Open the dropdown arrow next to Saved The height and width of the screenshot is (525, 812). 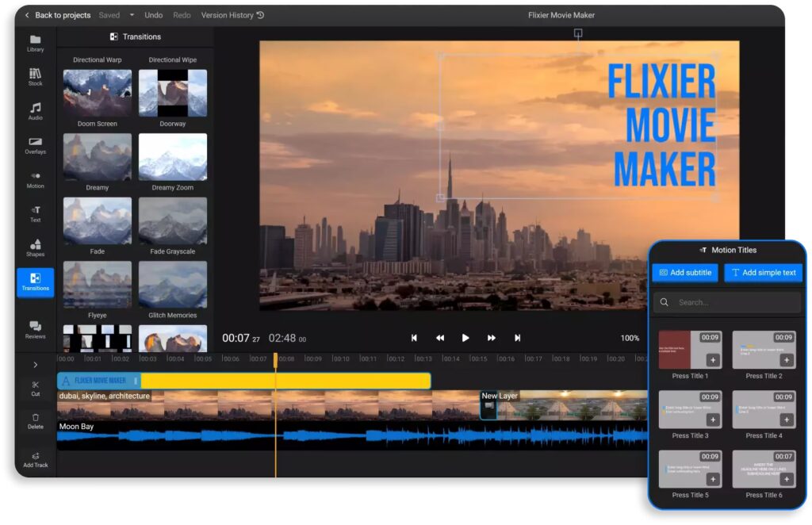tap(132, 15)
